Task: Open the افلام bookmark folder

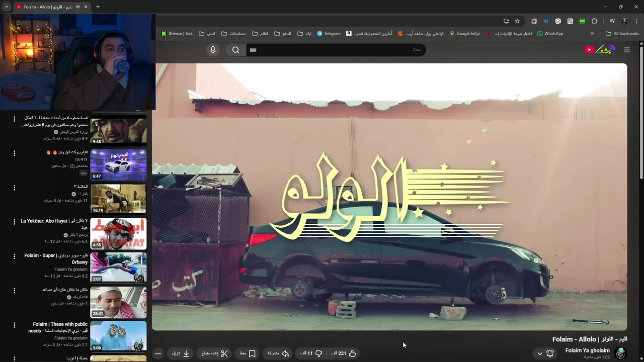Action: tap(260, 34)
